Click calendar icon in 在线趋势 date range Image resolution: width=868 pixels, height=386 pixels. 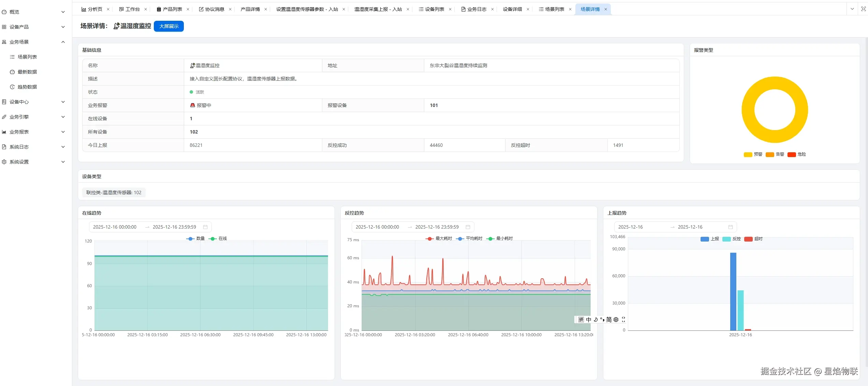click(205, 227)
